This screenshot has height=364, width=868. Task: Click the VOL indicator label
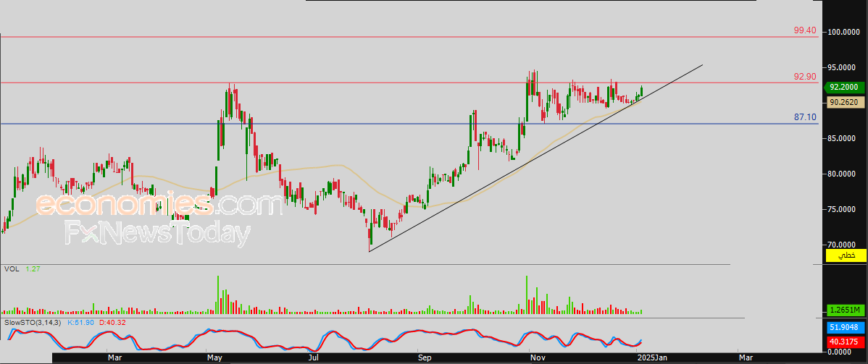11,269
